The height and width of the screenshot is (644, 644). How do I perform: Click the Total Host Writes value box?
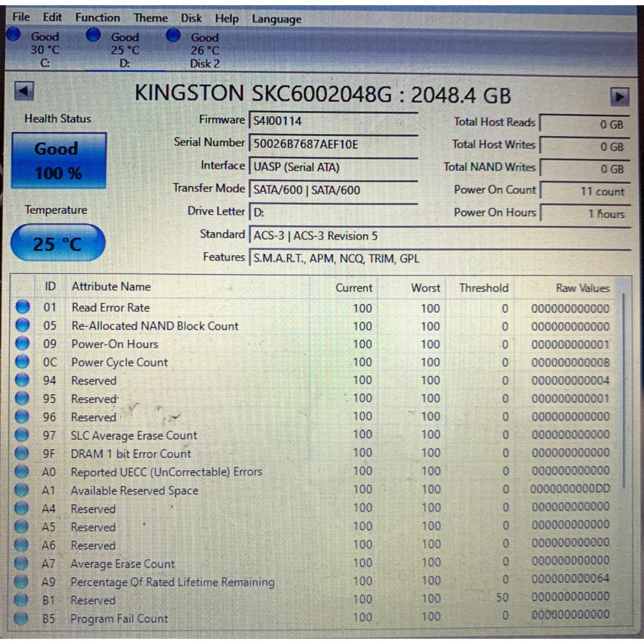(x=584, y=146)
